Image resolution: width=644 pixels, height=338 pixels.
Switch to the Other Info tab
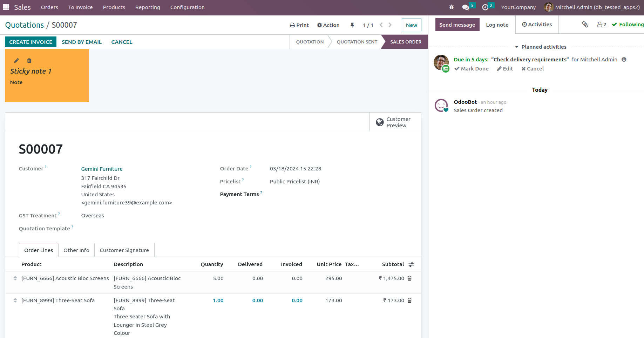76,250
